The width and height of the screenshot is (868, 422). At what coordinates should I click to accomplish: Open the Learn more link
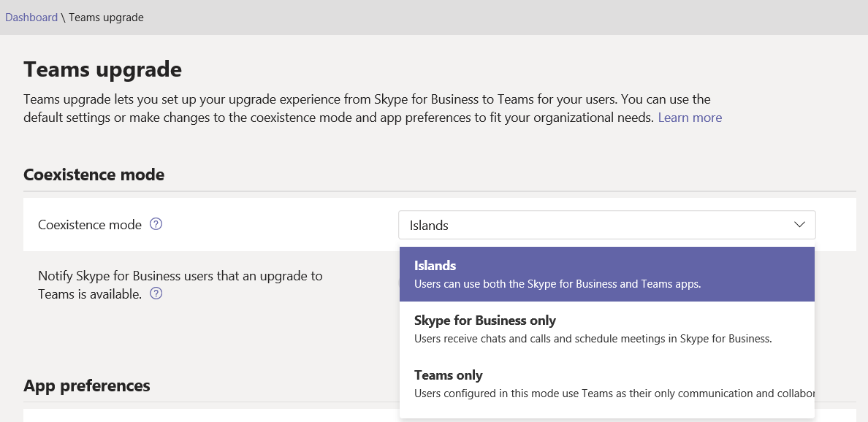click(690, 118)
